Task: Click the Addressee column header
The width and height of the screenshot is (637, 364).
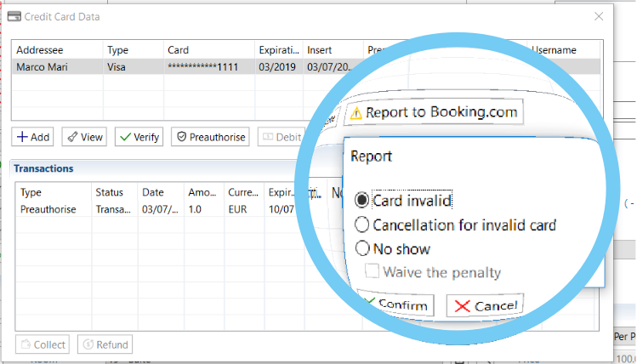Action: 57,50
